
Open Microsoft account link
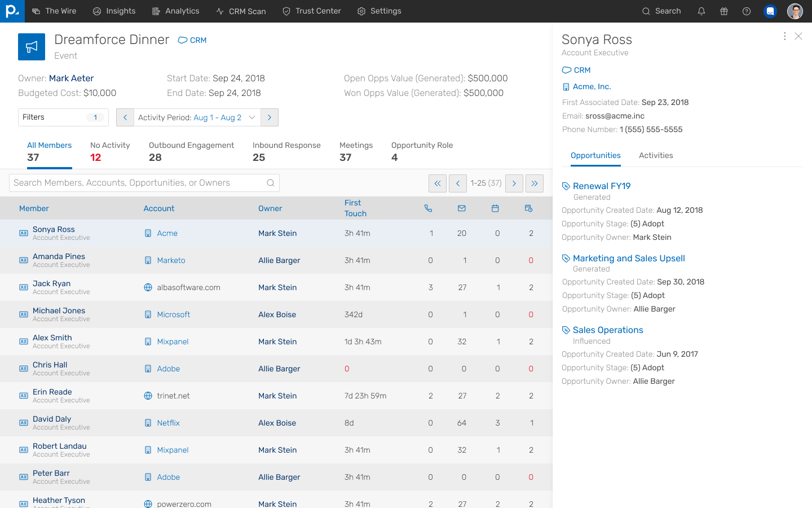[x=174, y=314]
